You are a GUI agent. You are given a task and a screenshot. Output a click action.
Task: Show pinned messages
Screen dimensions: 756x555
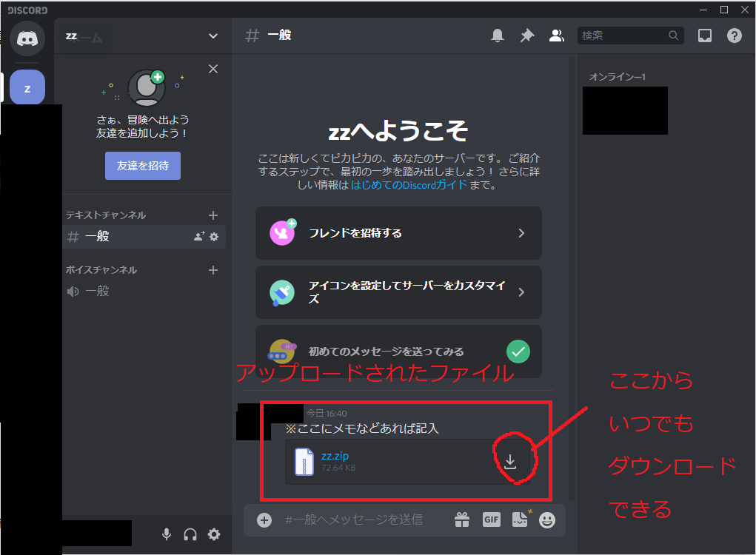click(527, 36)
